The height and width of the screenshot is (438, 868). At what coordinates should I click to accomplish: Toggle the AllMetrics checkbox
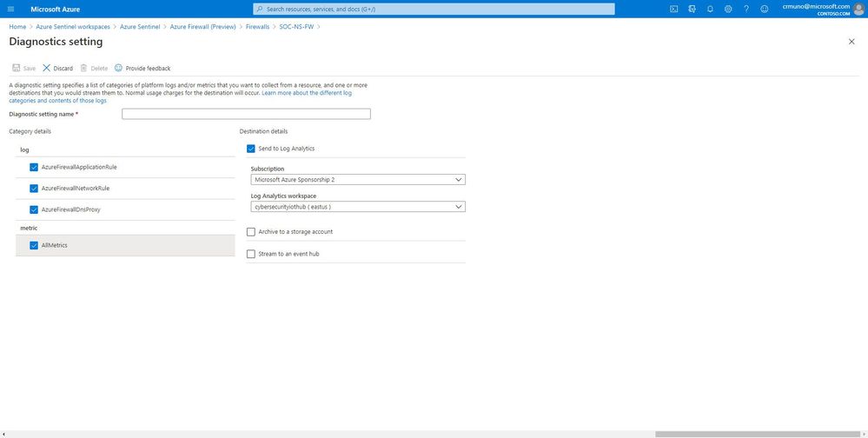point(34,245)
